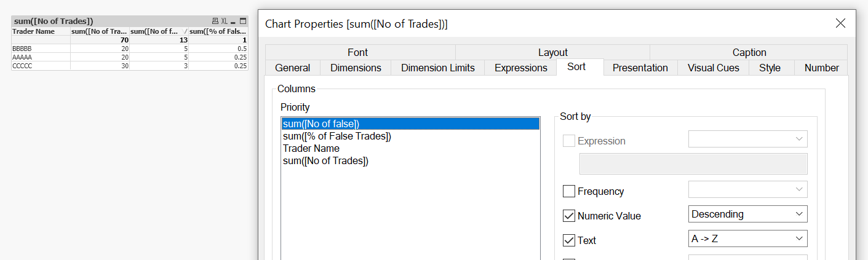Open the Visual Cues tab
The height and width of the screenshot is (260, 868).
(x=713, y=68)
